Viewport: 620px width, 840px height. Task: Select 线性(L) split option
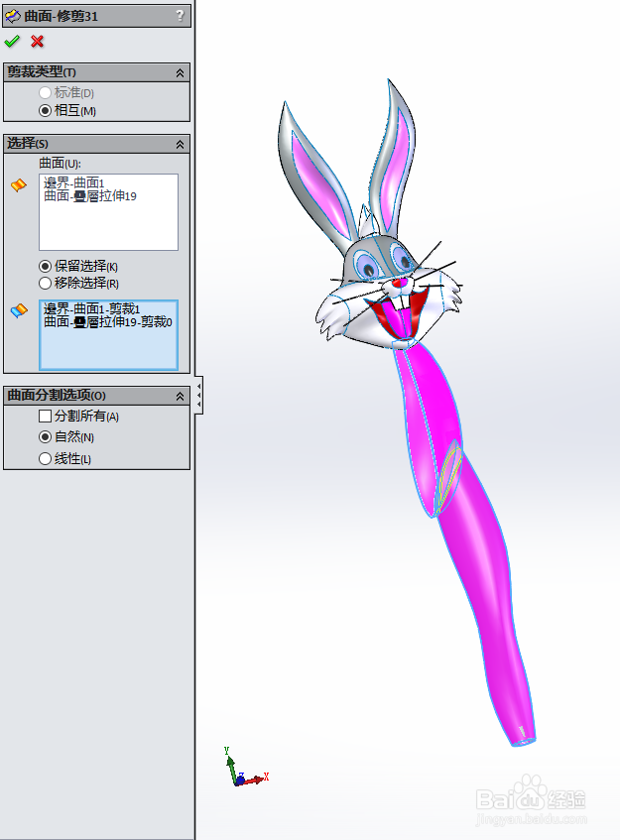click(x=45, y=458)
